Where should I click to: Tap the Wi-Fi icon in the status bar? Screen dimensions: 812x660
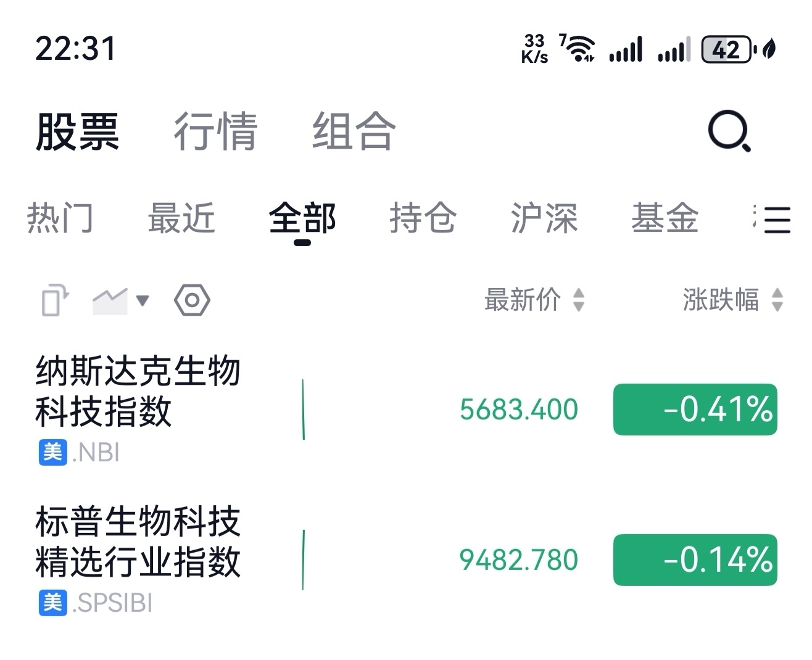pos(579,48)
